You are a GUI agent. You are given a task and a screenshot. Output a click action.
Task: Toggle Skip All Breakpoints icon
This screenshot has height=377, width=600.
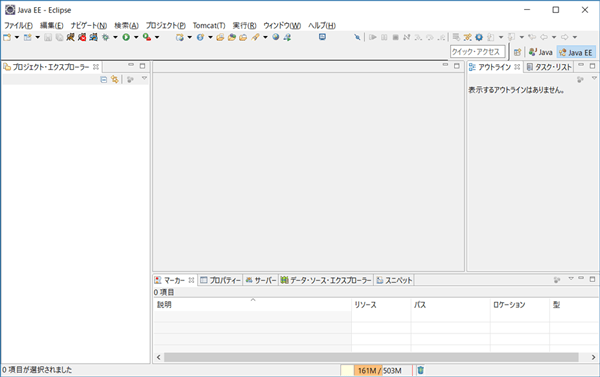(357, 37)
